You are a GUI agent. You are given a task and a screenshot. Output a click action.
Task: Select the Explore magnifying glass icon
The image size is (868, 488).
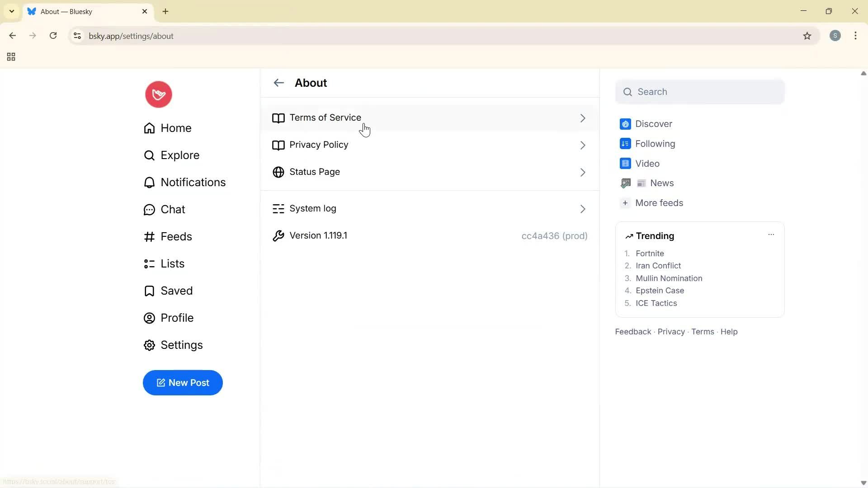point(149,155)
